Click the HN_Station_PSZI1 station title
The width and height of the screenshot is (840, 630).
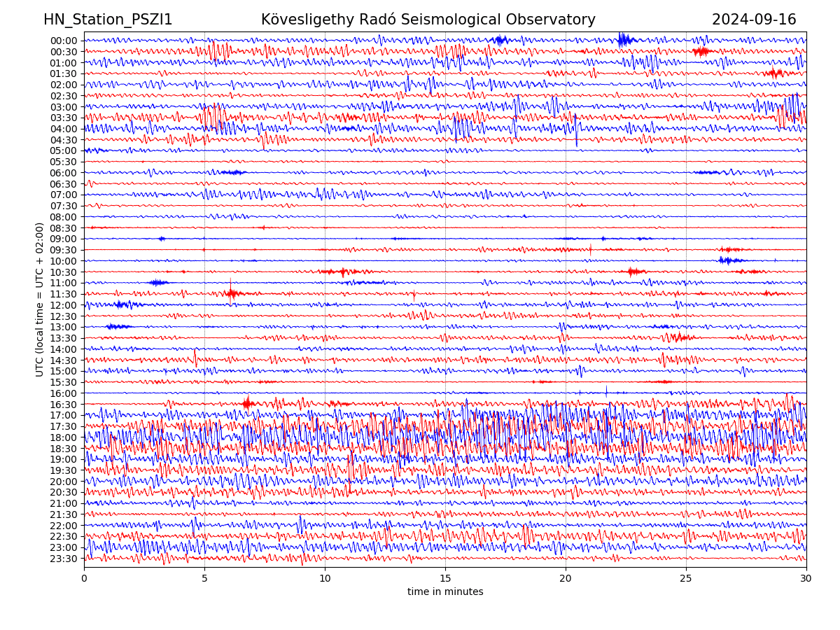[108, 20]
